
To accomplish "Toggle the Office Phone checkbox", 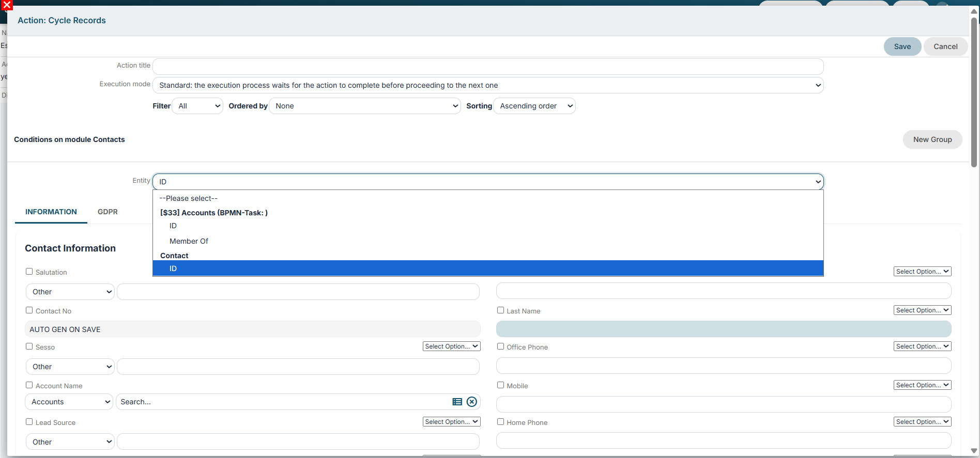I will [x=500, y=346].
